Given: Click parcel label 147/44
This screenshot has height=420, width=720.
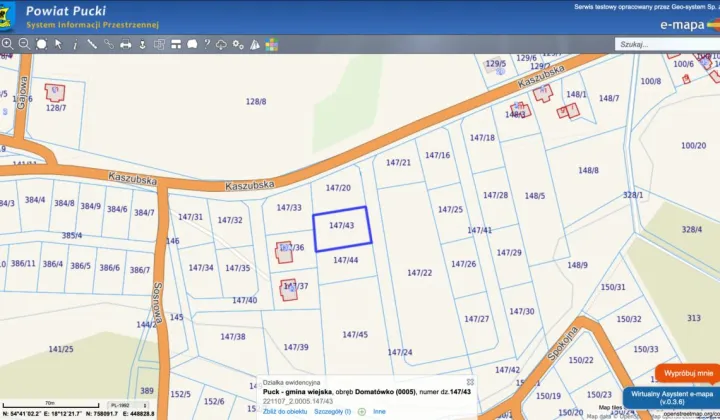Looking at the screenshot, I should click(346, 260).
